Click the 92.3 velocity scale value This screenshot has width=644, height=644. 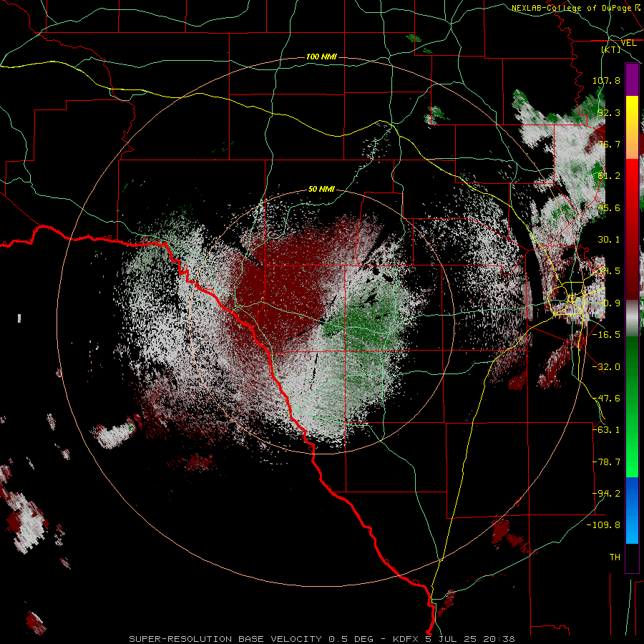609,112
